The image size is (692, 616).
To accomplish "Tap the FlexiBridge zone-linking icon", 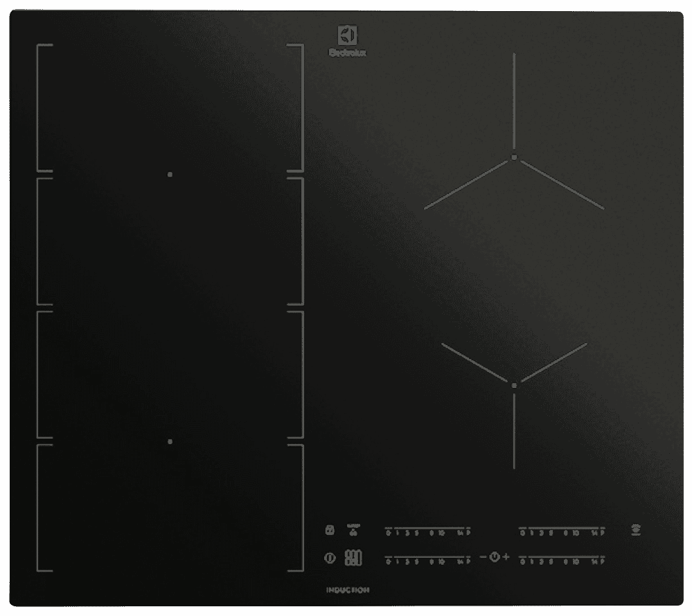I will pos(352,558).
